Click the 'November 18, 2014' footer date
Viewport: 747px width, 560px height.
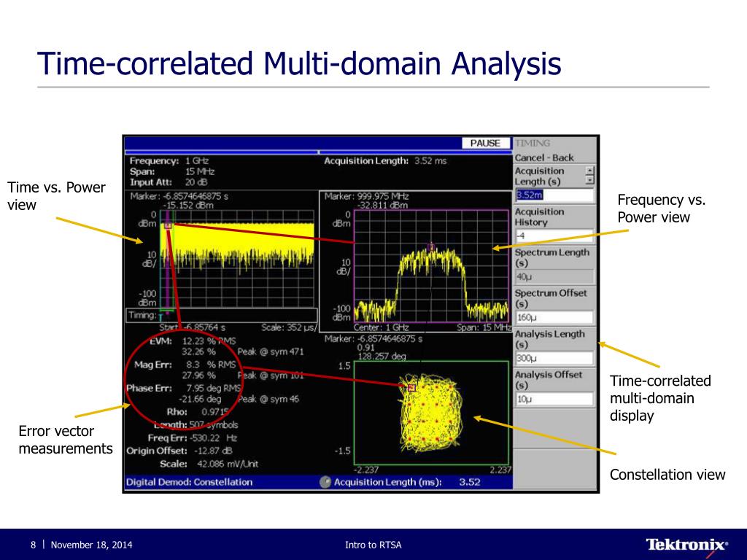(x=91, y=545)
